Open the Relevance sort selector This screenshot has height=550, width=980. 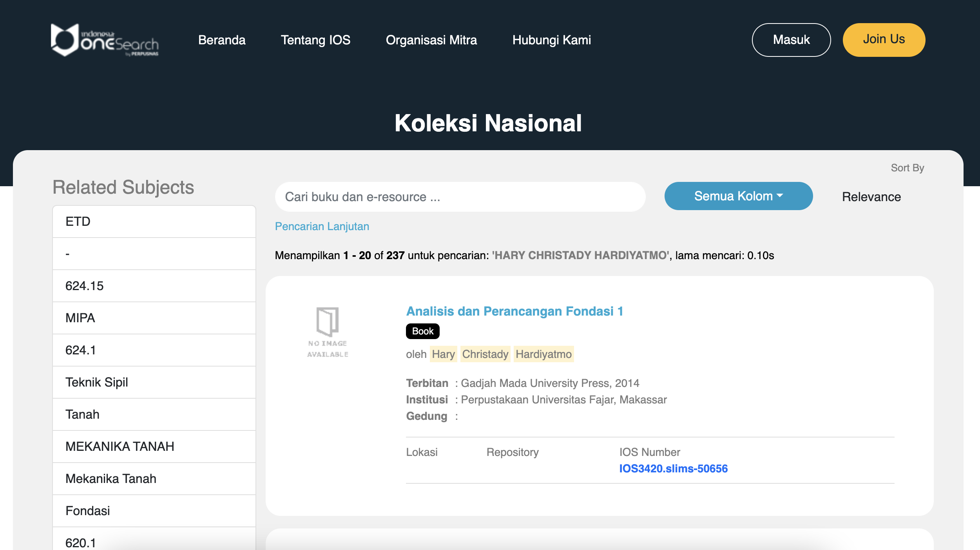click(x=871, y=197)
